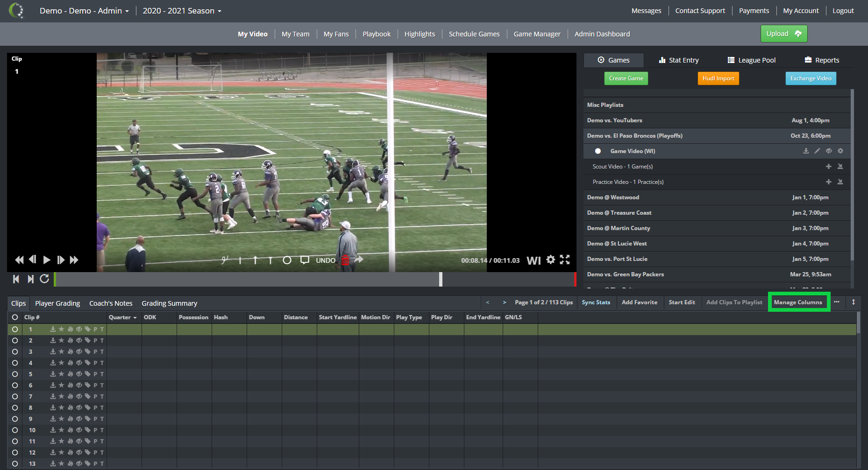
Task: Open the video comment bubble tool
Action: (305, 260)
